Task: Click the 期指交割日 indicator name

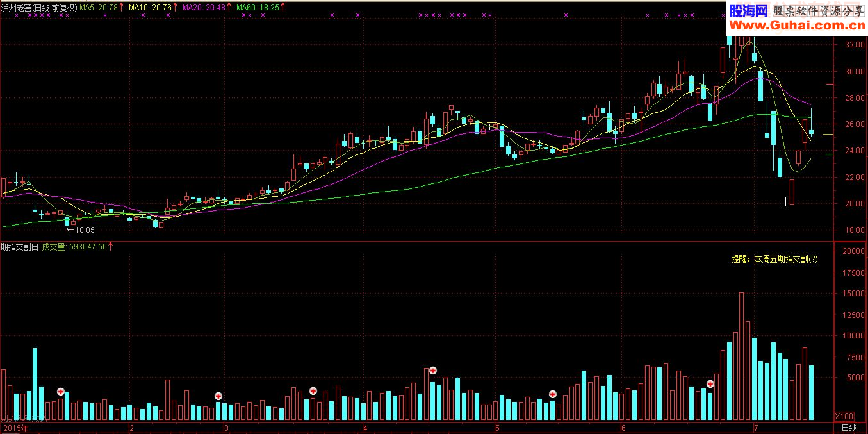Action: 20,246
